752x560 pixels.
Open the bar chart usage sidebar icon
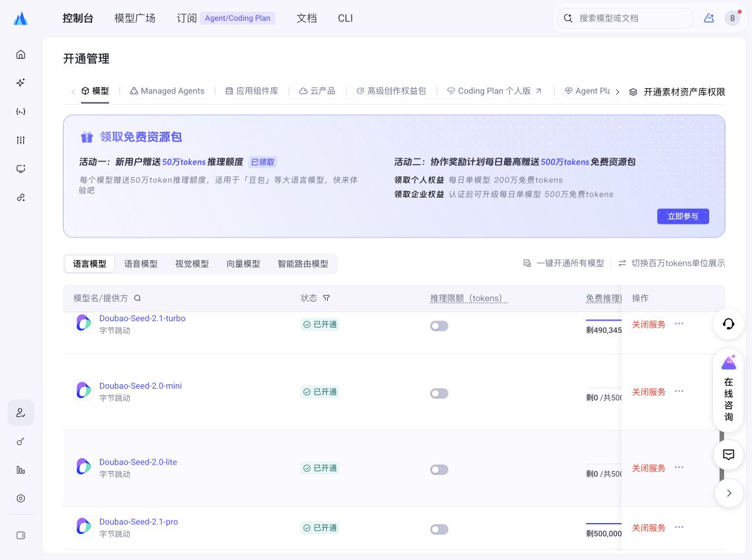click(21, 470)
